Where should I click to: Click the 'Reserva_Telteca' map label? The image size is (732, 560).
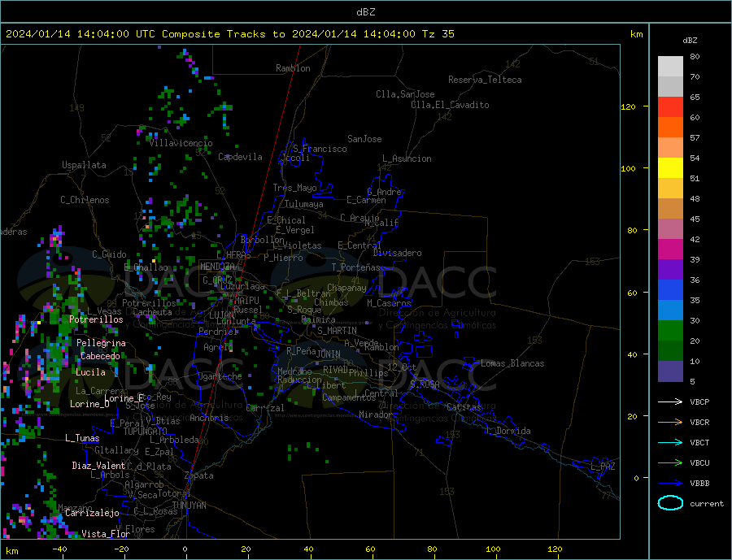[485, 80]
